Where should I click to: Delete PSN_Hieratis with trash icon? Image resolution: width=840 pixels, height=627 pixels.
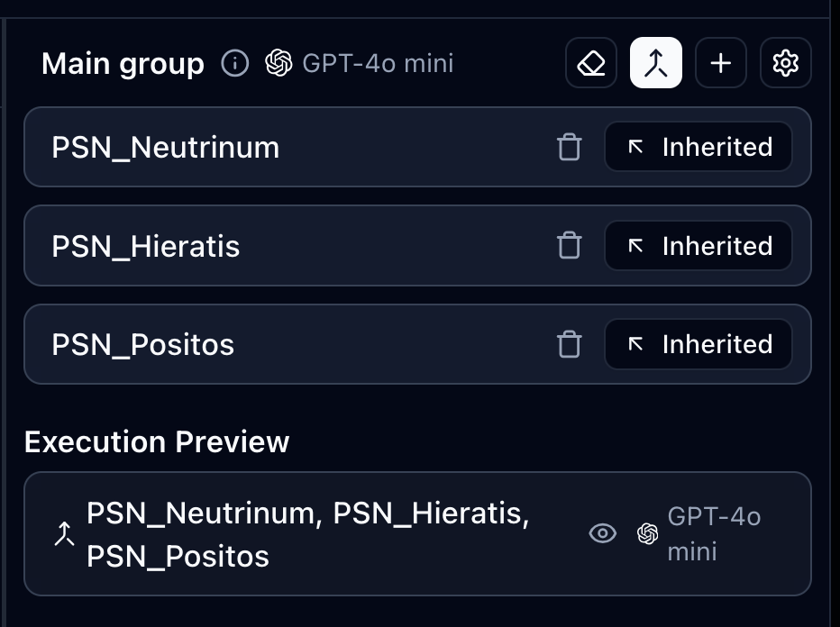coord(569,245)
